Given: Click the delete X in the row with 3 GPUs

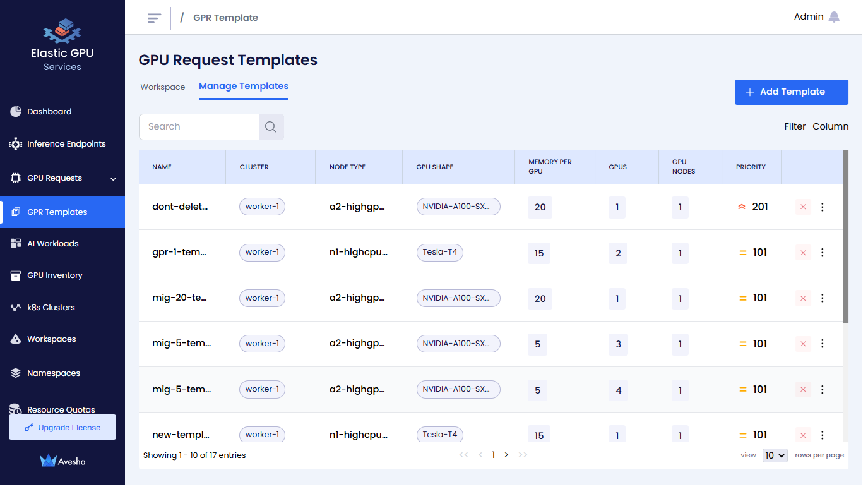Looking at the screenshot, I should click(803, 344).
